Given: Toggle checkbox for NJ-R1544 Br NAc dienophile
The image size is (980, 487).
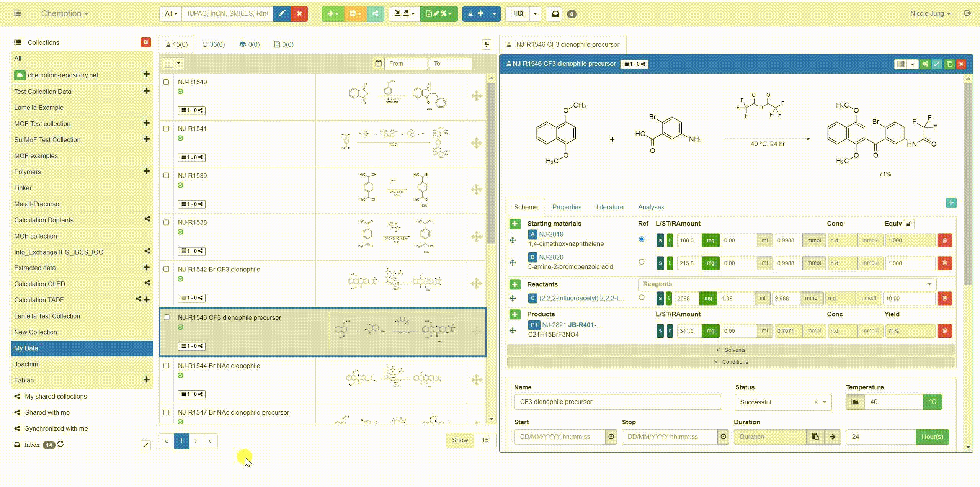Looking at the screenshot, I should [x=166, y=366].
